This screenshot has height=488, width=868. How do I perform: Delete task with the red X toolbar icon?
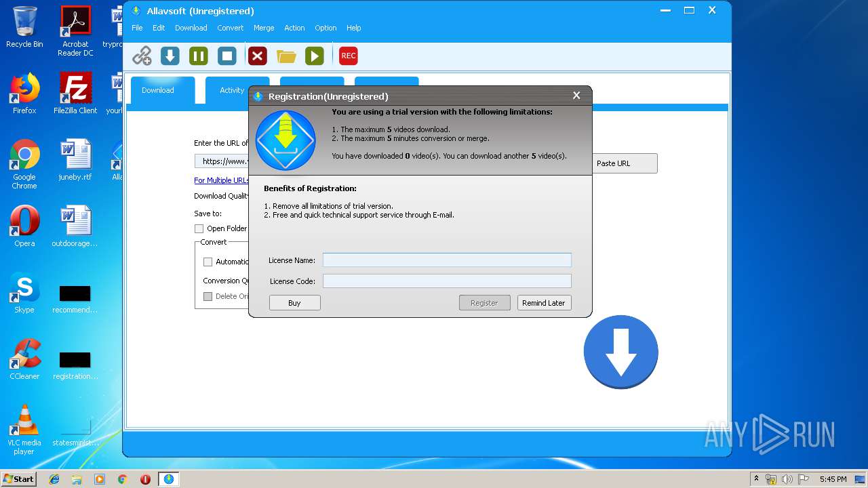point(257,56)
